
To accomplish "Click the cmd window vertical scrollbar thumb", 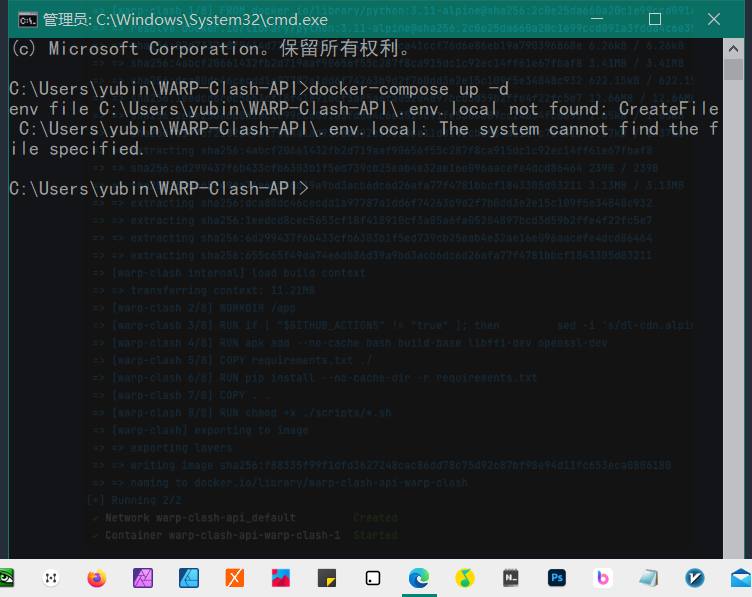I will click(733, 69).
